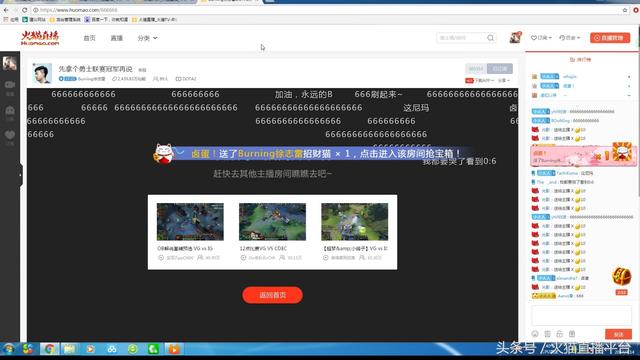
Task: Click the chat message input box
Action: [582, 315]
